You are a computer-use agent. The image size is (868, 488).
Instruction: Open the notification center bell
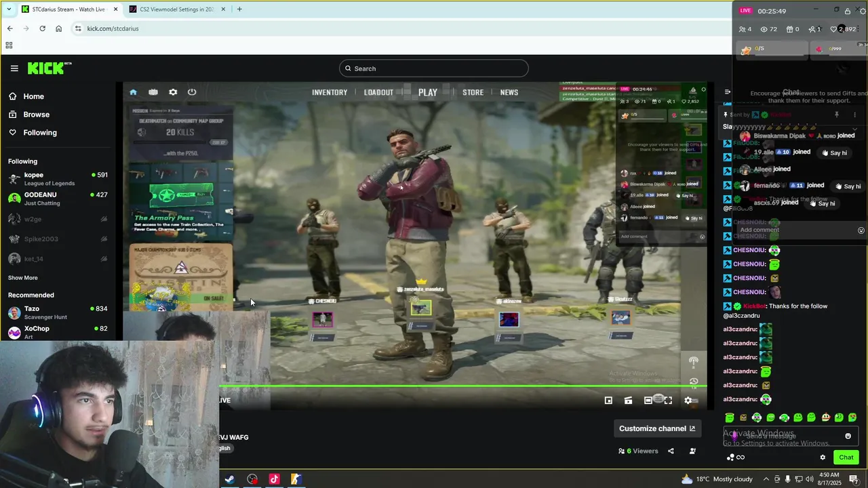coord(854,479)
